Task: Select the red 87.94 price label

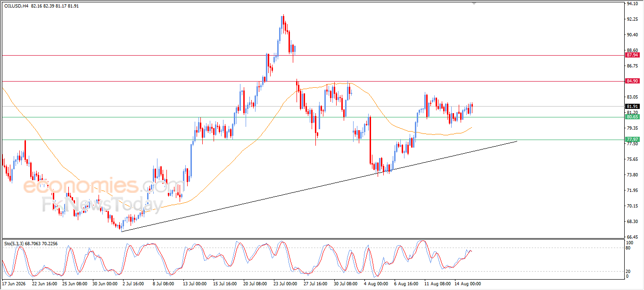Action: 632,55
